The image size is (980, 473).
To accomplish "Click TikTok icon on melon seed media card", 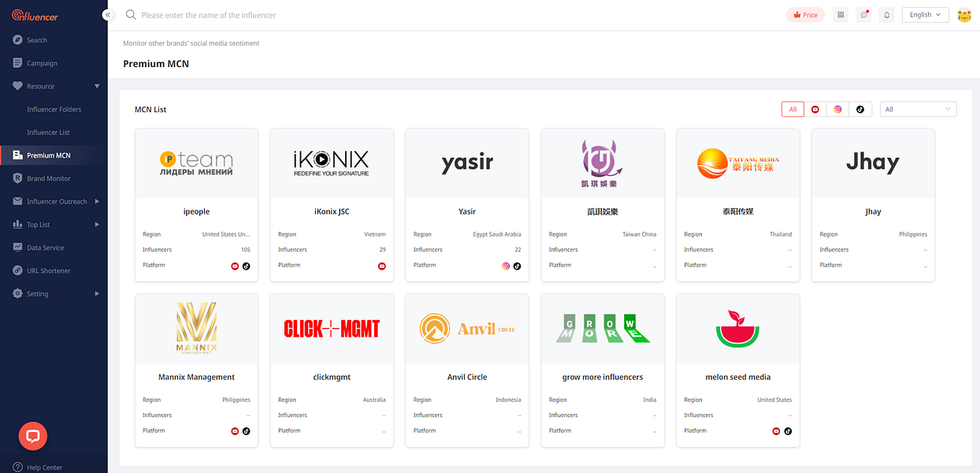I will [788, 431].
